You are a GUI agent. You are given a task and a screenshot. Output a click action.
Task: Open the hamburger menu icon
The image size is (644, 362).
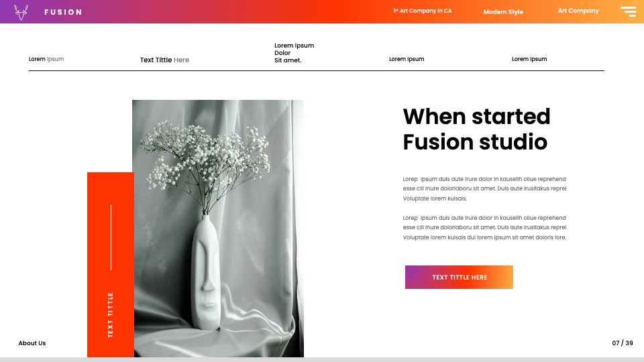628,11
